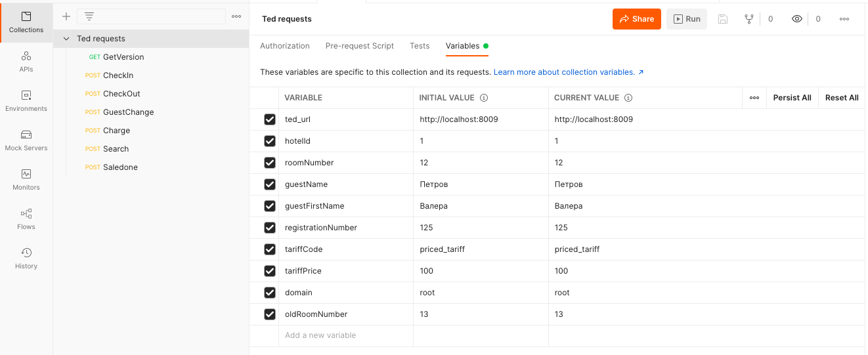868x355 pixels.
Task: Toggle the oldRoomNumber variable checkbox
Action: pos(269,314)
